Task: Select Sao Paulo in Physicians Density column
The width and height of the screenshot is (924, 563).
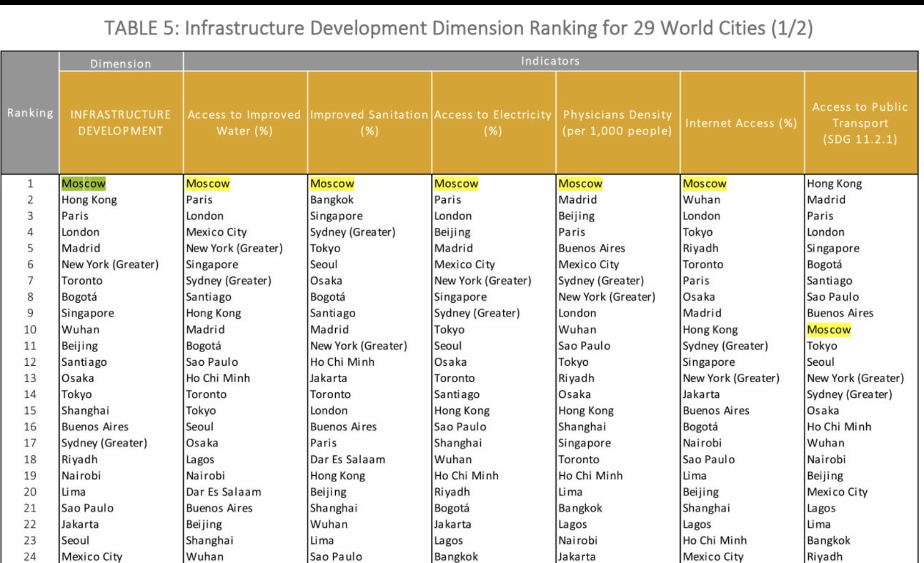Action: 584,346
